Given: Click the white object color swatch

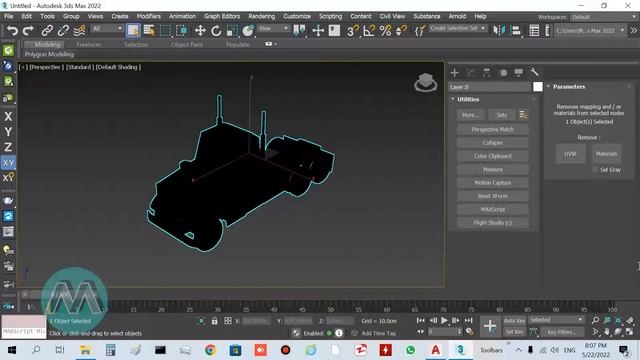Looking at the screenshot, I should coord(538,87).
